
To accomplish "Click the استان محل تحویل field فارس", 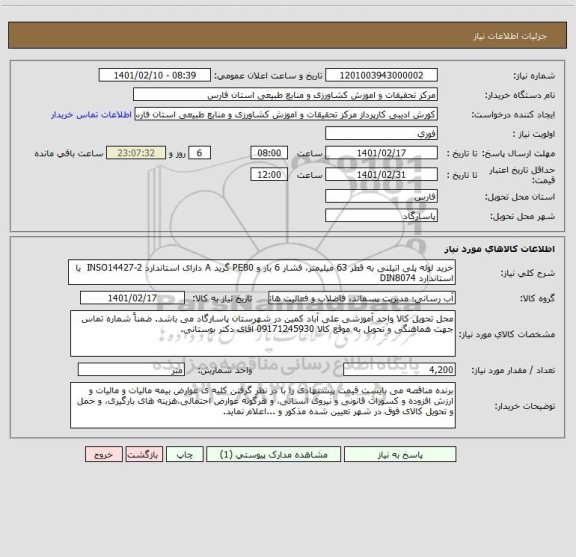I will (x=381, y=196).
